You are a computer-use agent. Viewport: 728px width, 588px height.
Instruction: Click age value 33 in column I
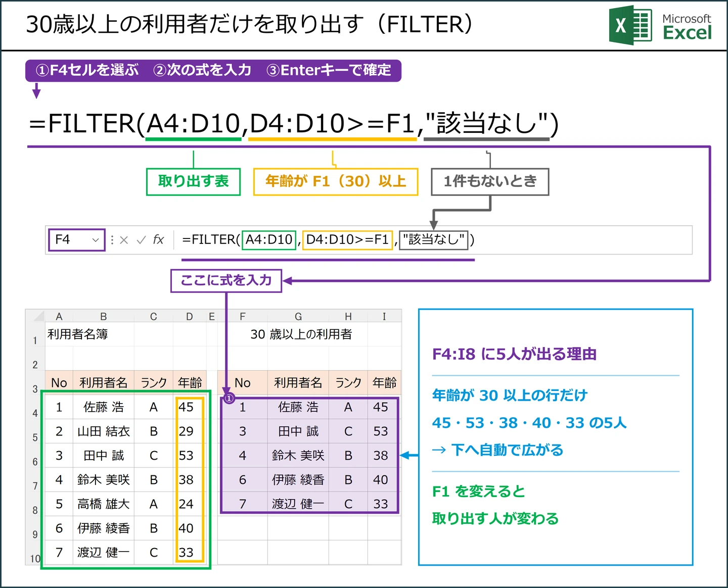381,504
